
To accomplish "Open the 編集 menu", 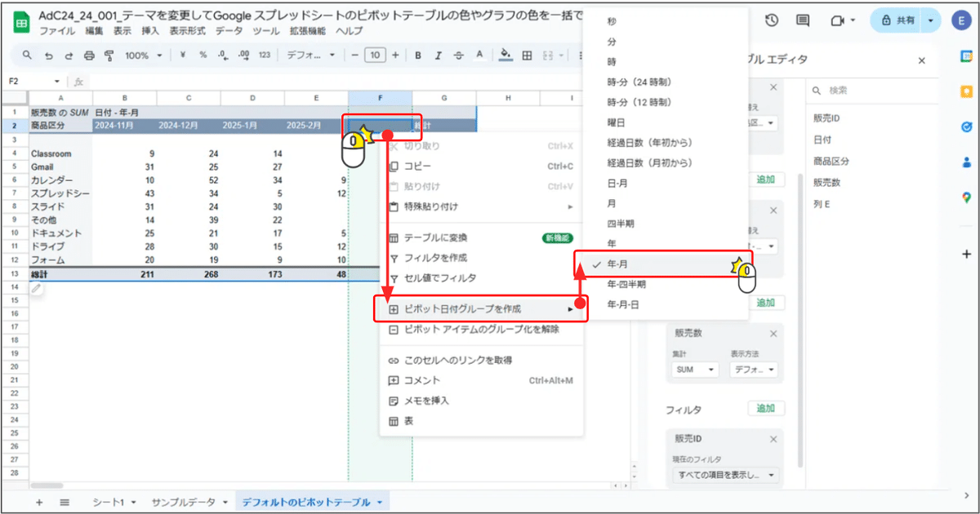I will 95,30.
